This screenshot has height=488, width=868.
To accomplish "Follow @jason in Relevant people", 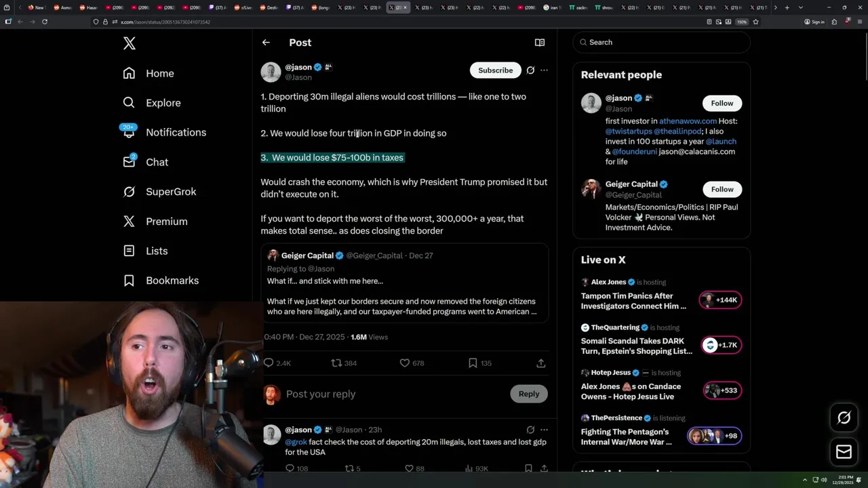I will (x=722, y=103).
